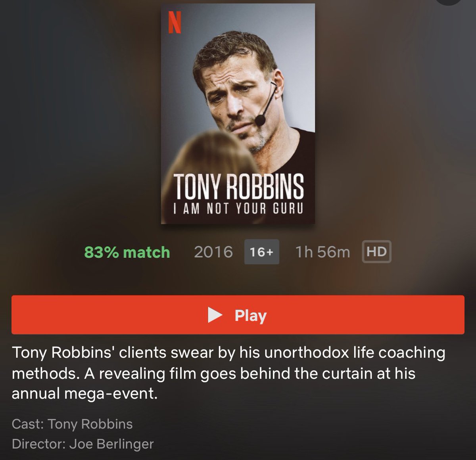Click the Netflix N logo on poster
This screenshot has height=460, width=476.
coord(175,22)
